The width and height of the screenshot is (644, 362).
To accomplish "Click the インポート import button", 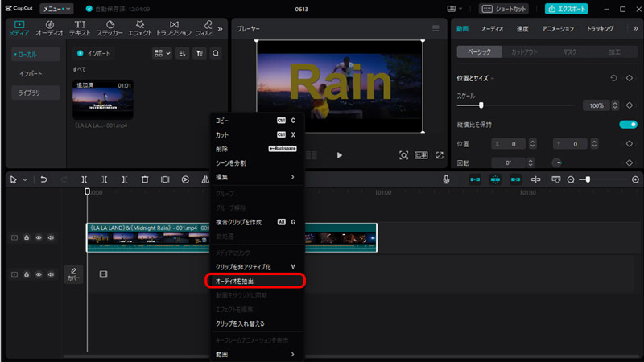I will coord(93,53).
